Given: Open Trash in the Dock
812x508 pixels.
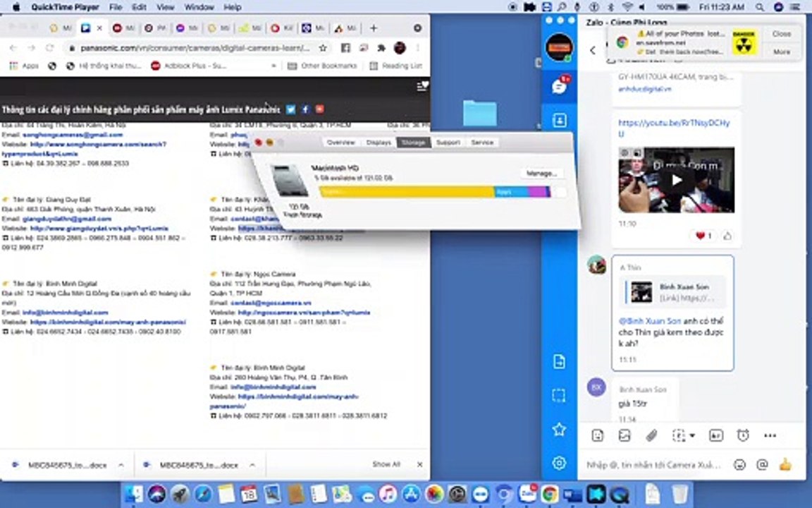Looking at the screenshot, I should pos(680,494).
